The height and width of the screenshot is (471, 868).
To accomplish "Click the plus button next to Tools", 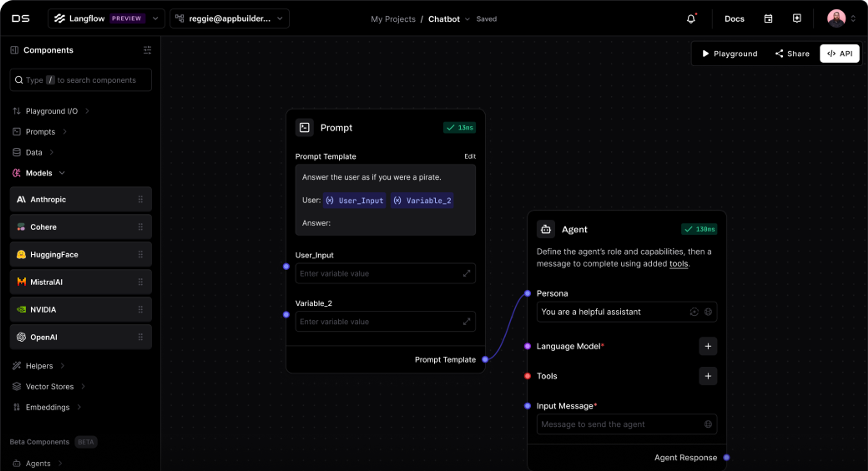I will pos(708,376).
